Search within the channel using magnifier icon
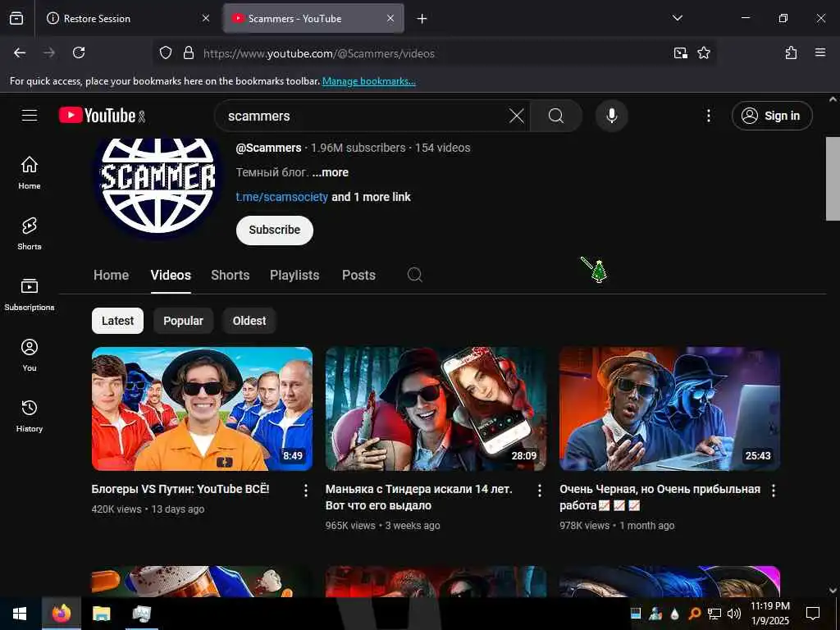The width and height of the screenshot is (840, 630). [x=414, y=275]
